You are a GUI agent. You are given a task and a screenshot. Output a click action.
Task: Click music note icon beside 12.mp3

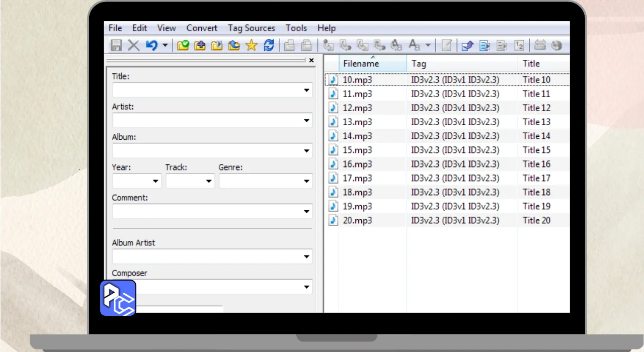point(333,108)
